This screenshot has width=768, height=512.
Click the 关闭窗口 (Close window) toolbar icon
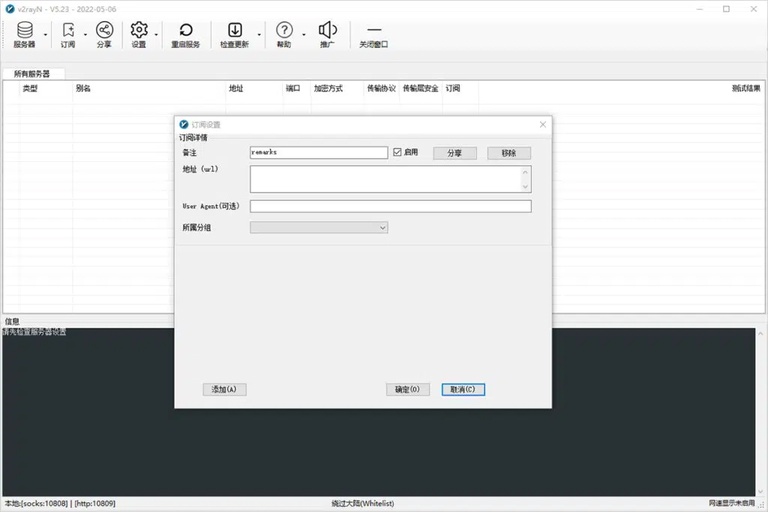click(x=373, y=34)
